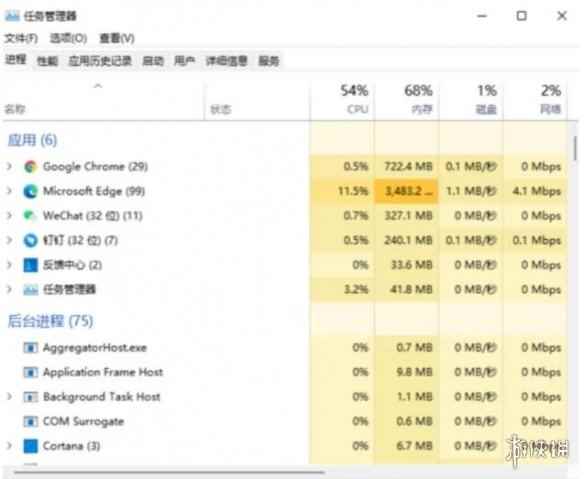Image resolution: width=584 pixels, height=479 pixels.
Task: Select the Cortana process icon
Action: [31, 446]
